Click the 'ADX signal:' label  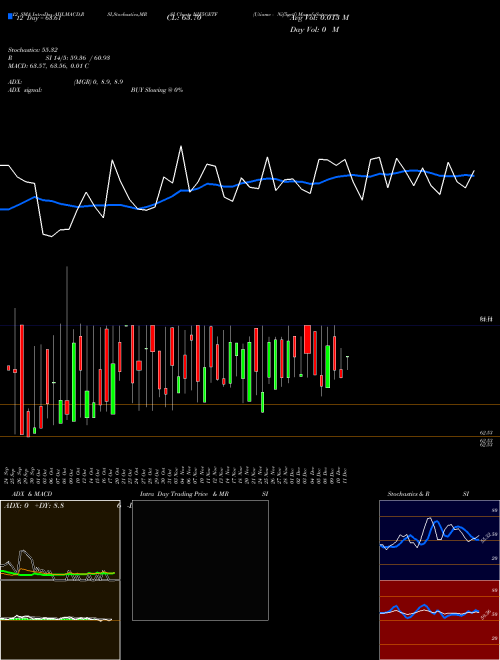tap(25, 90)
